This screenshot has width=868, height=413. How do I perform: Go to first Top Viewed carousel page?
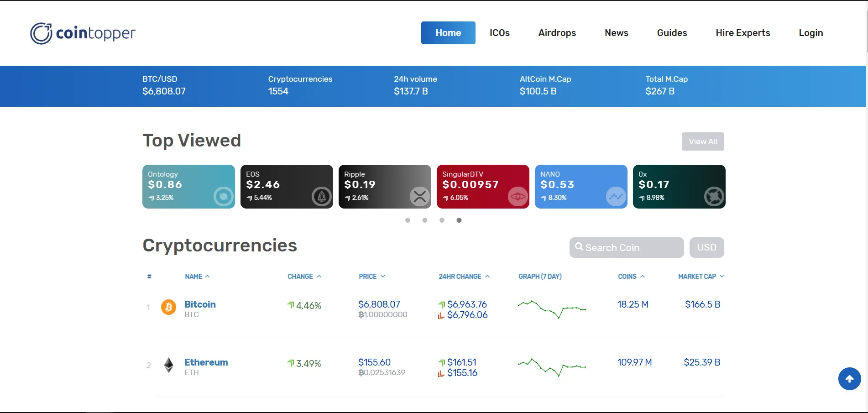(408, 220)
